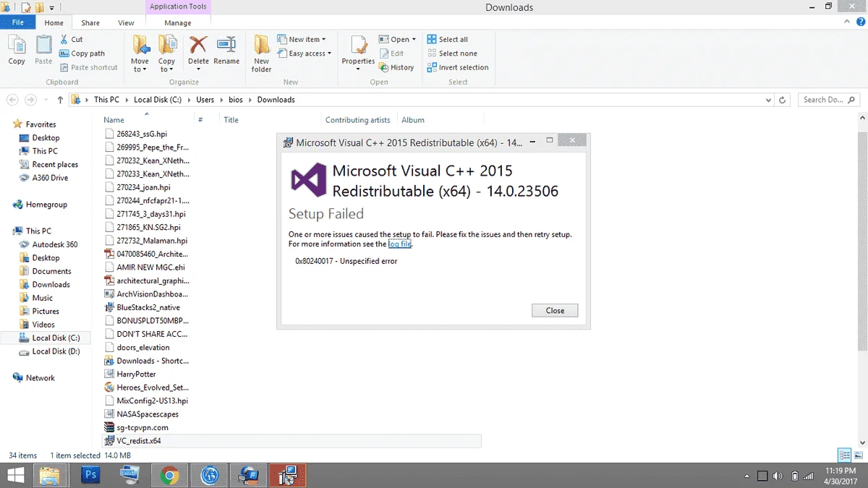
Task: Click the Close button in setup dialog
Action: coord(555,310)
